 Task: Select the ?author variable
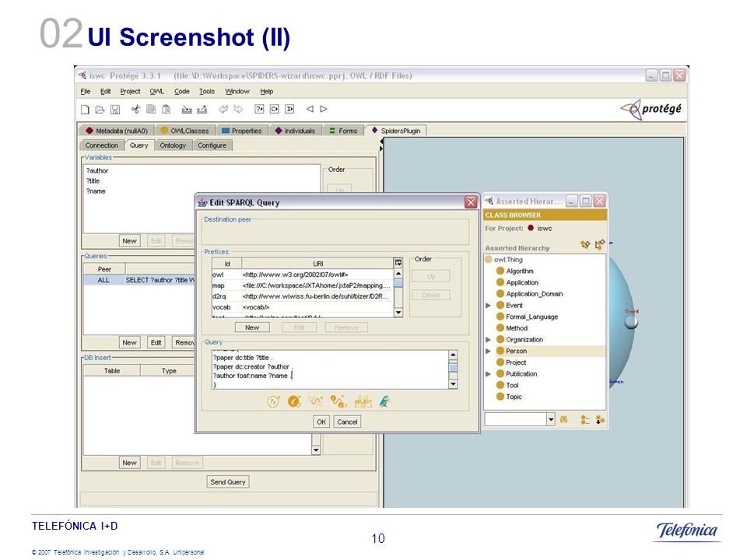(97, 170)
